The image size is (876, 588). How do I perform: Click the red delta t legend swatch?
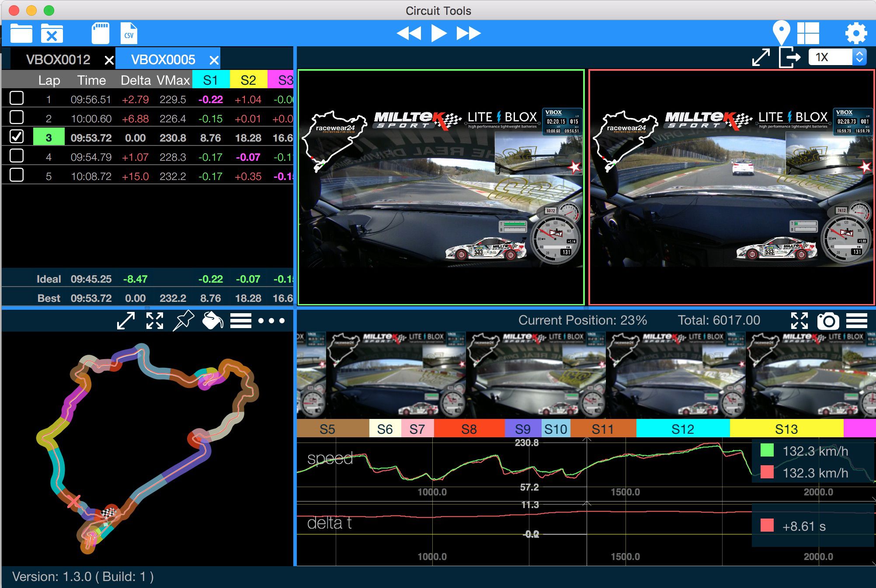(x=767, y=526)
